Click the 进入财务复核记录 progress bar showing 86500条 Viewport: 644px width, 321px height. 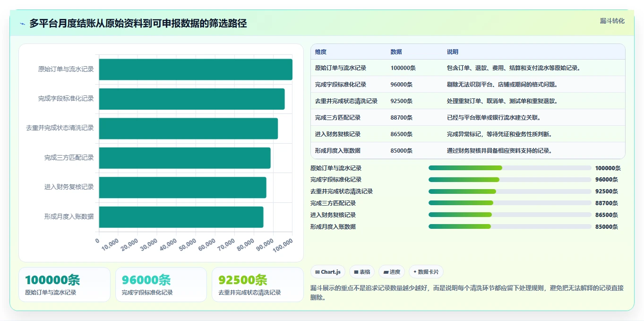pyautogui.click(x=510, y=215)
